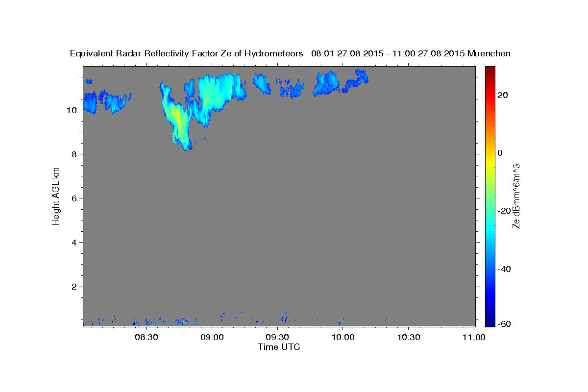
Task: Click the '10:00' time tick label
Action: click(343, 337)
